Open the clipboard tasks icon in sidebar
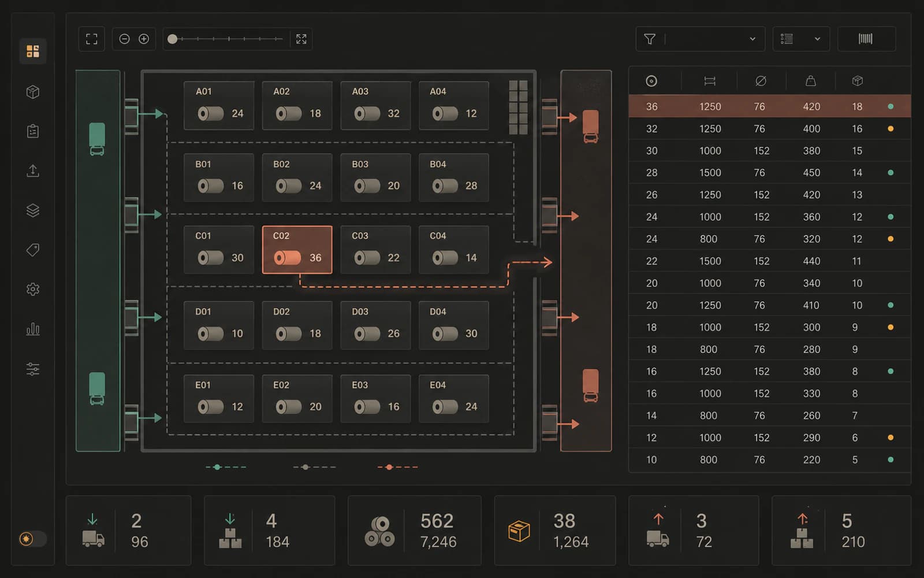Viewport: 924px width, 578px height. click(x=33, y=131)
